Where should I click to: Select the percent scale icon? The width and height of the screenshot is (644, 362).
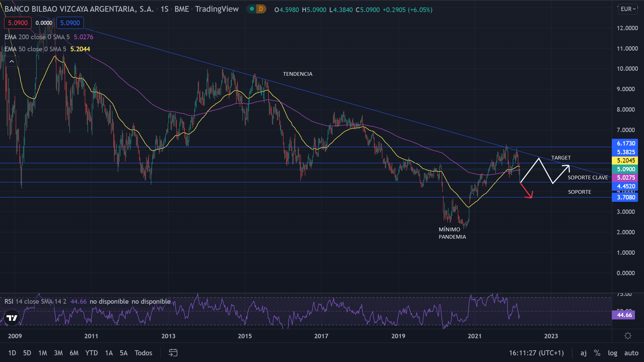point(597,353)
